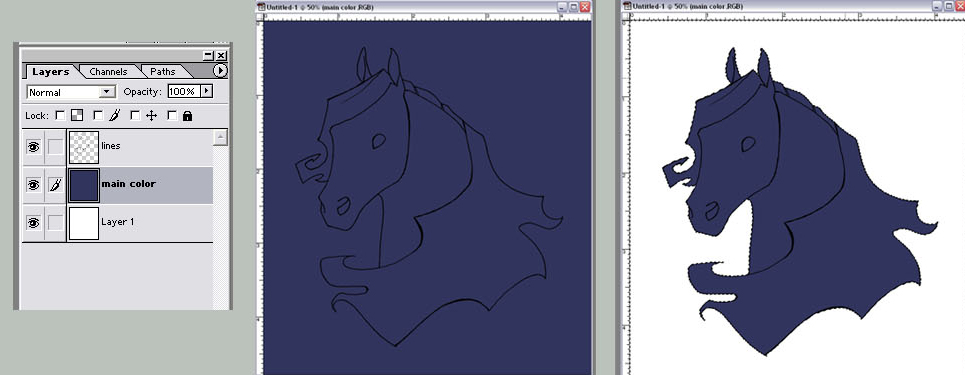Click the layers list scroll-up arrow
965x375 pixels.
[220, 138]
